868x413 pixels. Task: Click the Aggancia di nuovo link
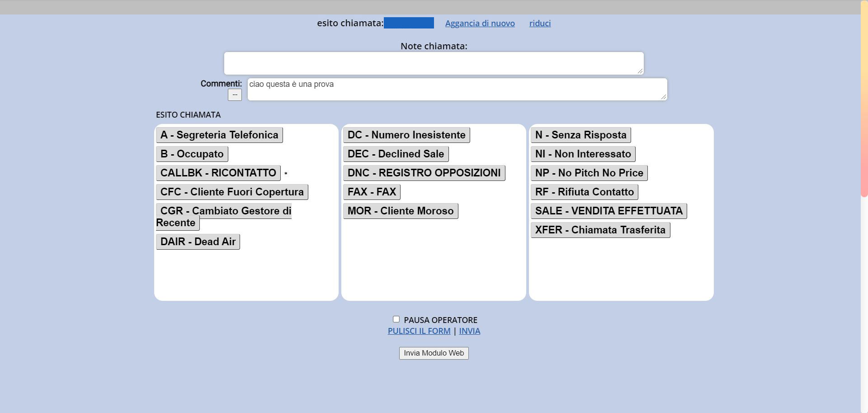point(480,24)
